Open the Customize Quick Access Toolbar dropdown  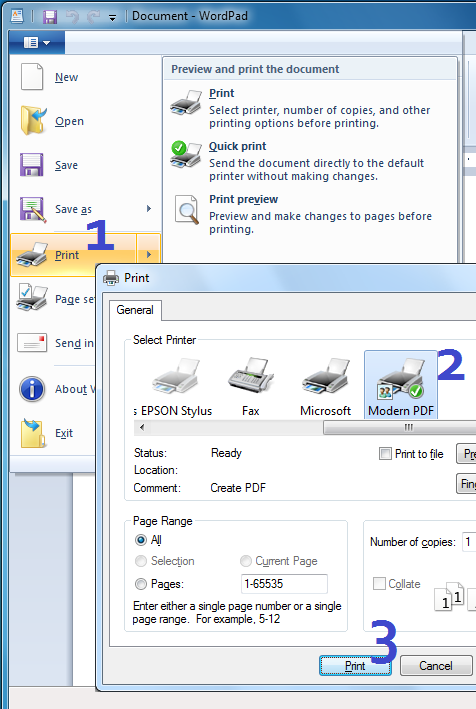112,18
